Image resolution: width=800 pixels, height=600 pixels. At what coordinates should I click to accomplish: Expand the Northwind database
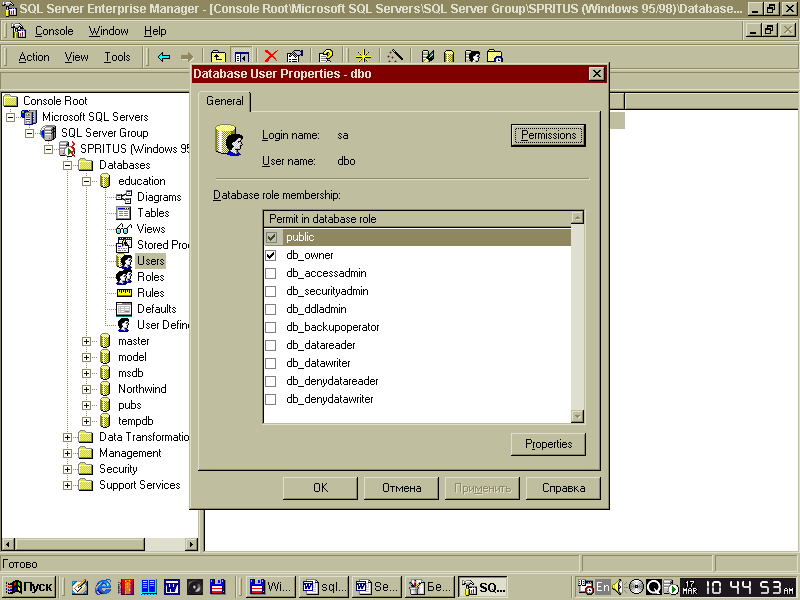click(87, 389)
